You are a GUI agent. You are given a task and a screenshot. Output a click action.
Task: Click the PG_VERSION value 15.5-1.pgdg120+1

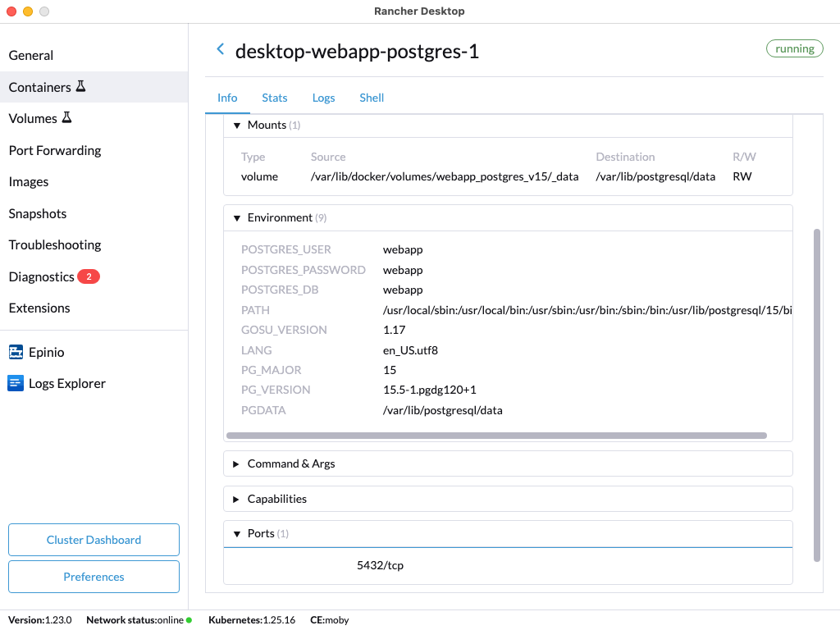(430, 390)
